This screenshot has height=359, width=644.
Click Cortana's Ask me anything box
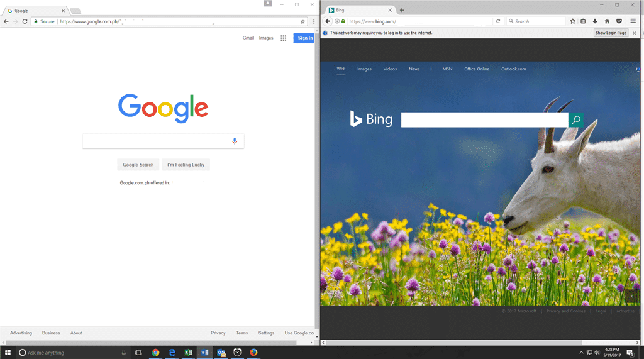point(72,353)
